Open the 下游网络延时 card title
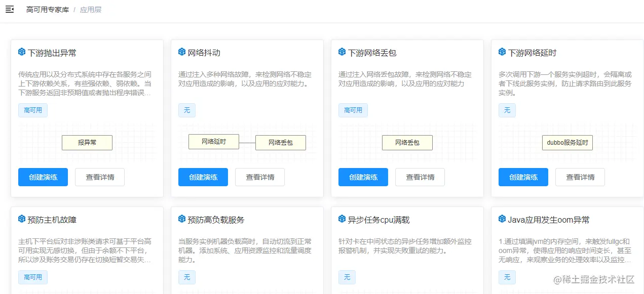This screenshot has height=294, width=644. (x=533, y=53)
